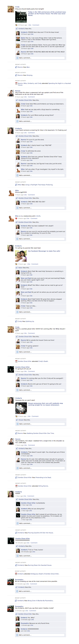Click the heart icon next to Mike's relationship status

16,218
